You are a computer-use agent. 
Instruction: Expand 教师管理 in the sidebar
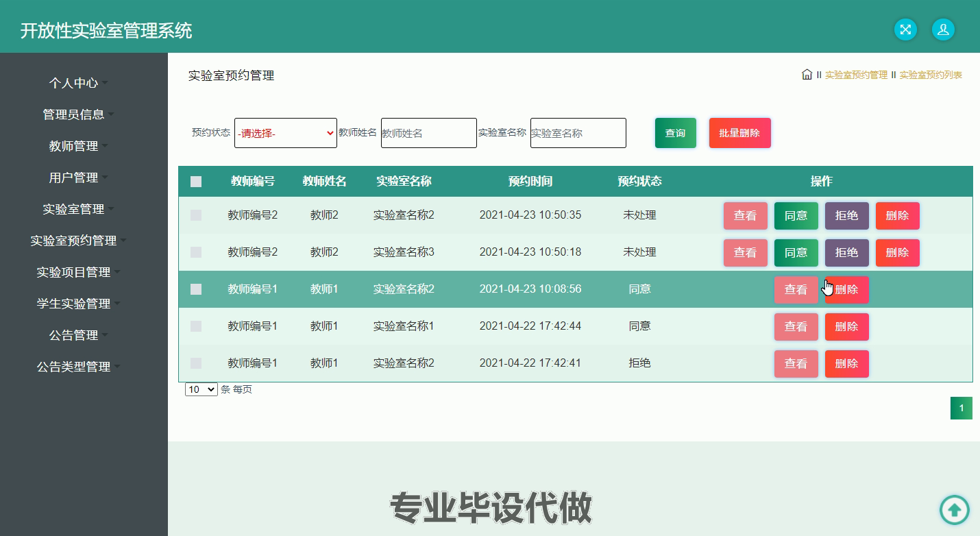[78, 146]
